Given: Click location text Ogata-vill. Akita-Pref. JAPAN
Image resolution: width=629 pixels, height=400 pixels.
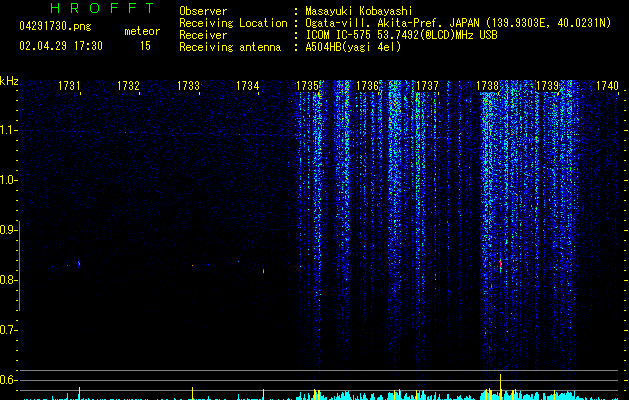Looking at the screenshot, I should (392, 23).
